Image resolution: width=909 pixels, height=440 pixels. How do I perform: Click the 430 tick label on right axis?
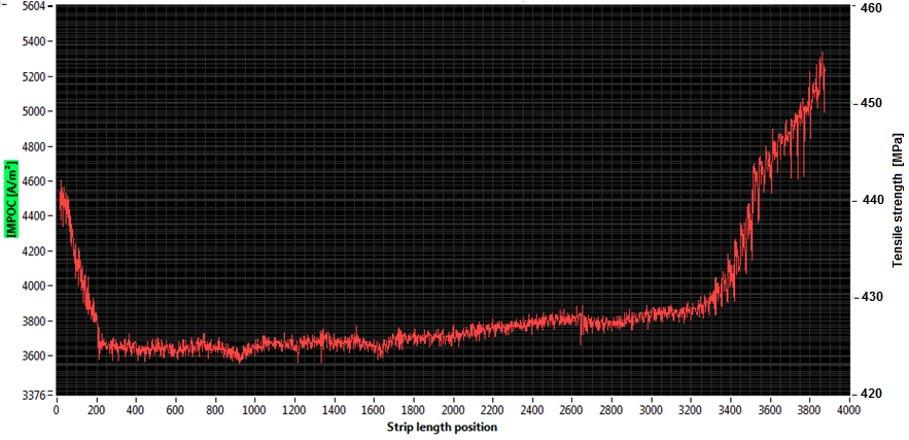point(870,298)
